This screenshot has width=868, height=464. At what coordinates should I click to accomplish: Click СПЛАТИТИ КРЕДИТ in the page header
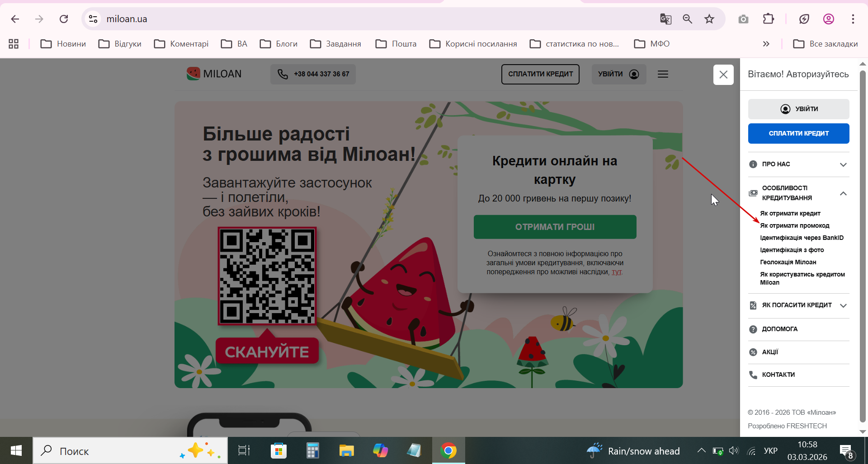540,74
